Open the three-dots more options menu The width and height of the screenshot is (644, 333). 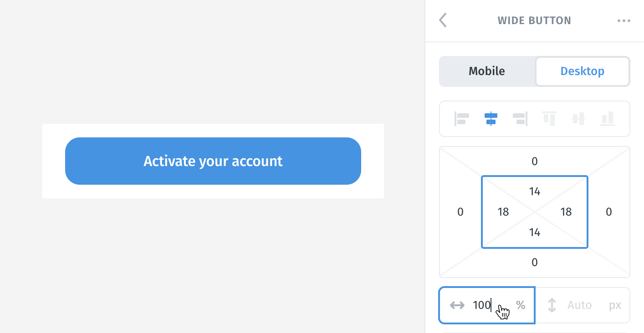(x=624, y=21)
